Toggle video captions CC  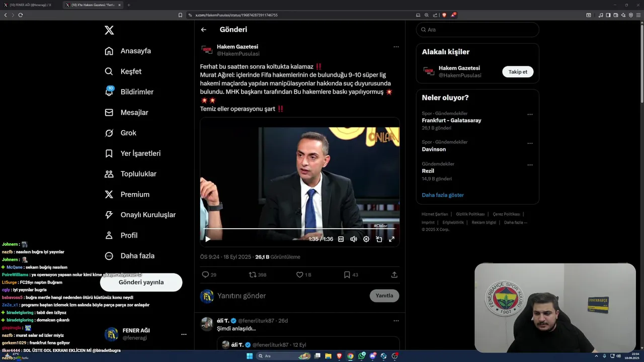tap(341, 239)
